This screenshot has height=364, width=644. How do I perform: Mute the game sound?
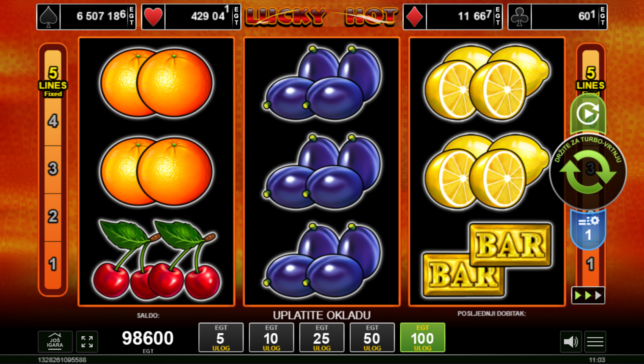click(571, 341)
